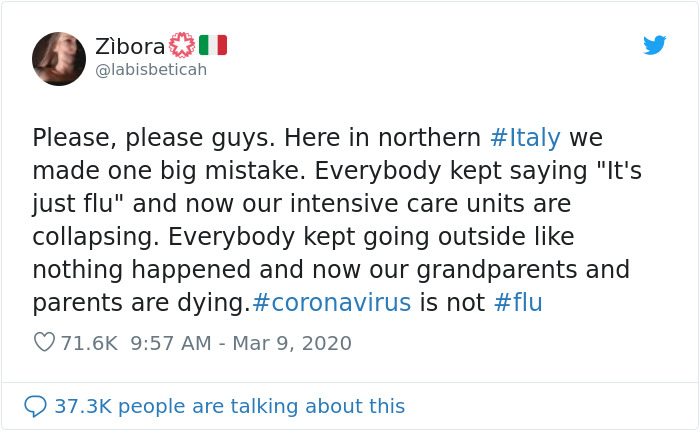Like the tweet with the heart icon
Image resolution: width=700 pixels, height=431 pixels.
(x=44, y=342)
